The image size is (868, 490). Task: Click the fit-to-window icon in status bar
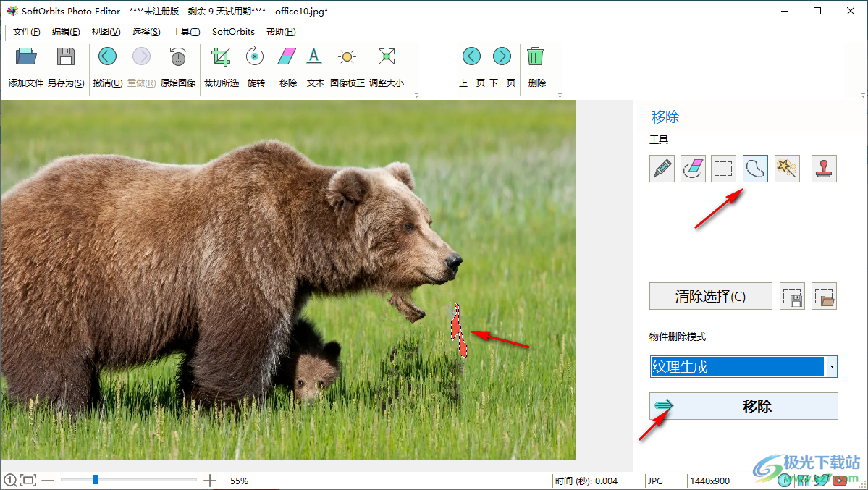[x=28, y=479]
